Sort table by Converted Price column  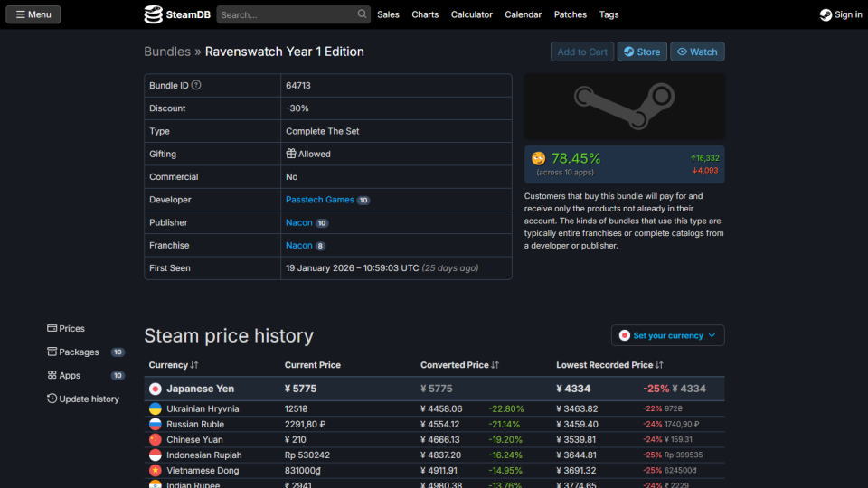[x=459, y=365]
